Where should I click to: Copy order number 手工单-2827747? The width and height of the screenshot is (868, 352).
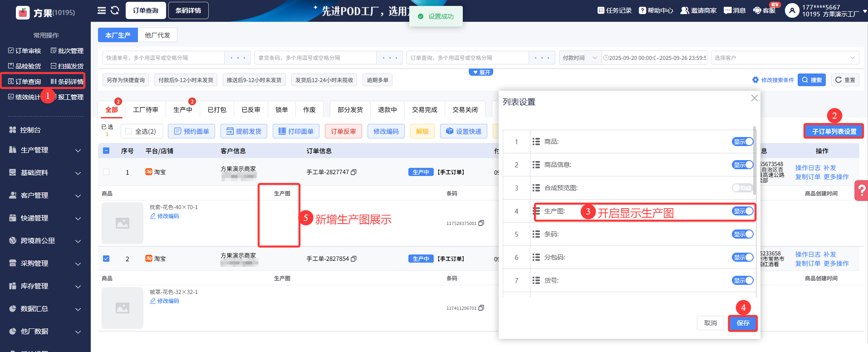354,172
